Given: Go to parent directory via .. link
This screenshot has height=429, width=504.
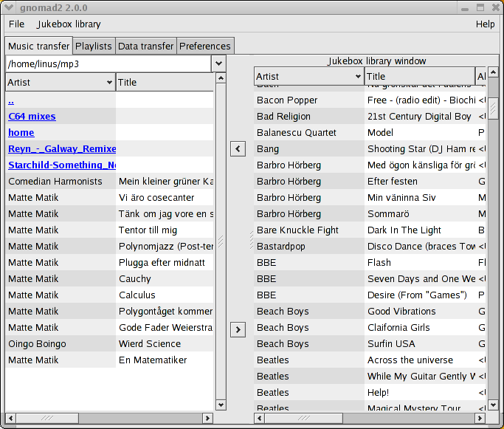Looking at the screenshot, I should click(x=11, y=101).
